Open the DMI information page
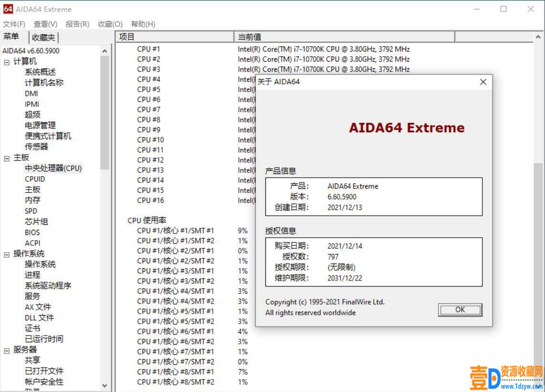Viewport: 545px width, 392px height. pos(31,93)
